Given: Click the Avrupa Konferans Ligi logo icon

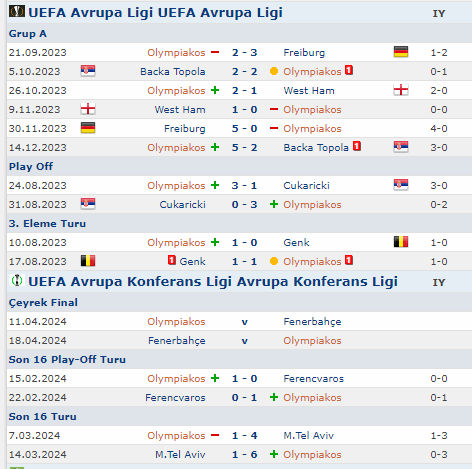Looking at the screenshot, I should 17,280.
